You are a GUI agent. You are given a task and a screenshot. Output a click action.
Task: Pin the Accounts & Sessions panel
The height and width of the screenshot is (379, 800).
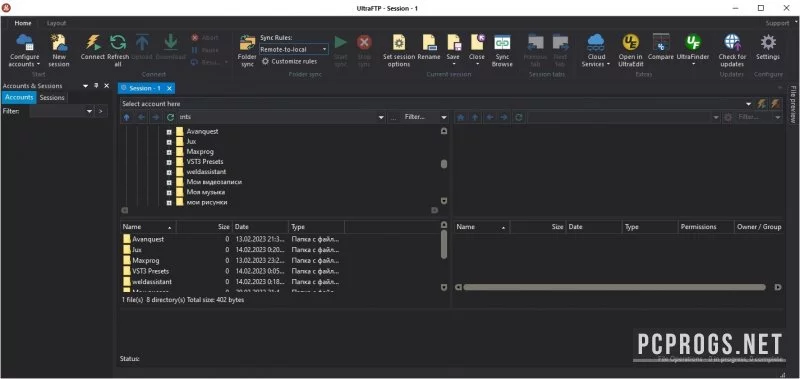(x=96, y=86)
